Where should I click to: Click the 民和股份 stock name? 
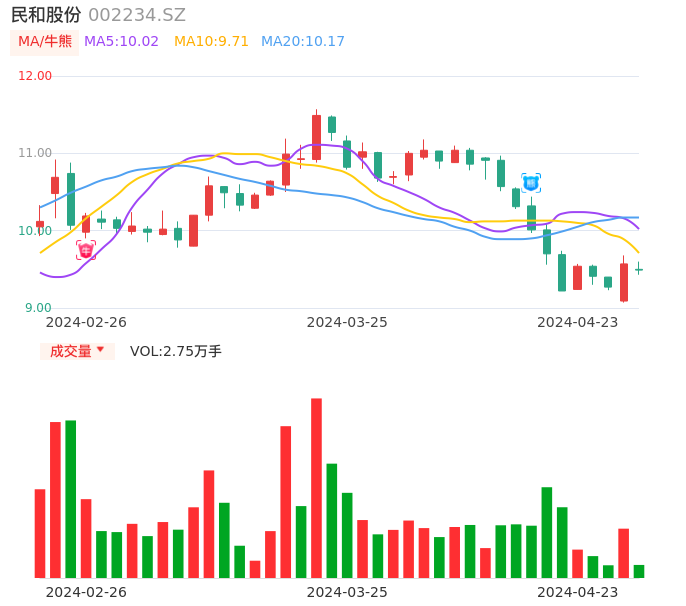tap(46, 15)
